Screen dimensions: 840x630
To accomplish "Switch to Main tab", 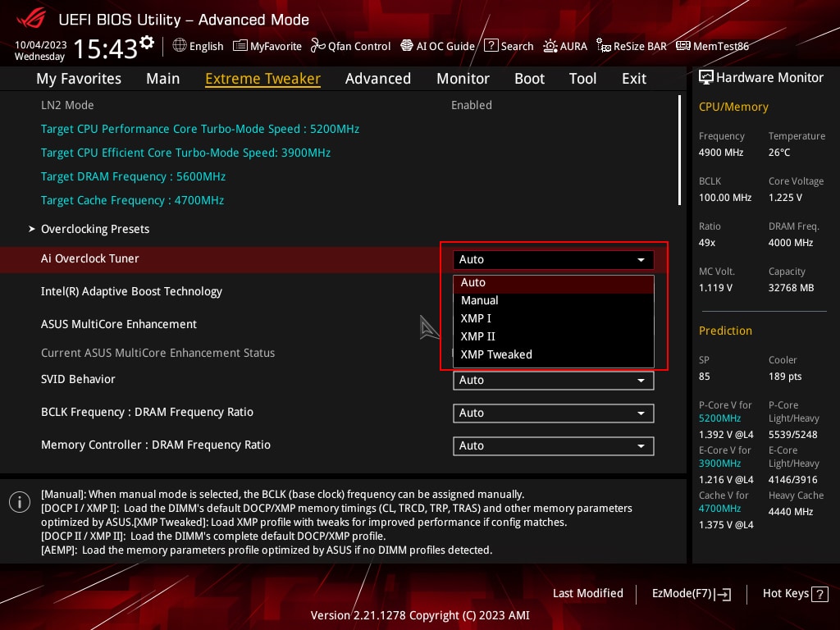I will (163, 79).
